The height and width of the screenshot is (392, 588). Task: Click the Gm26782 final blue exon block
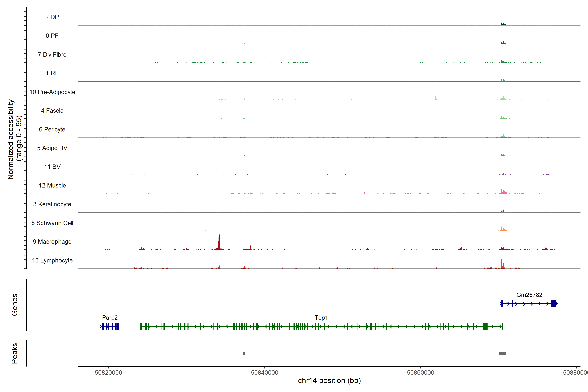click(x=553, y=304)
